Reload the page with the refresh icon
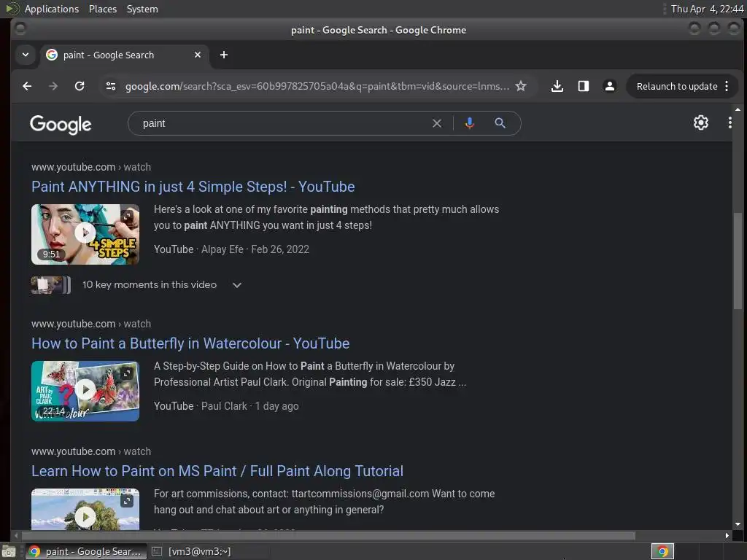This screenshot has width=747, height=560. tap(80, 86)
